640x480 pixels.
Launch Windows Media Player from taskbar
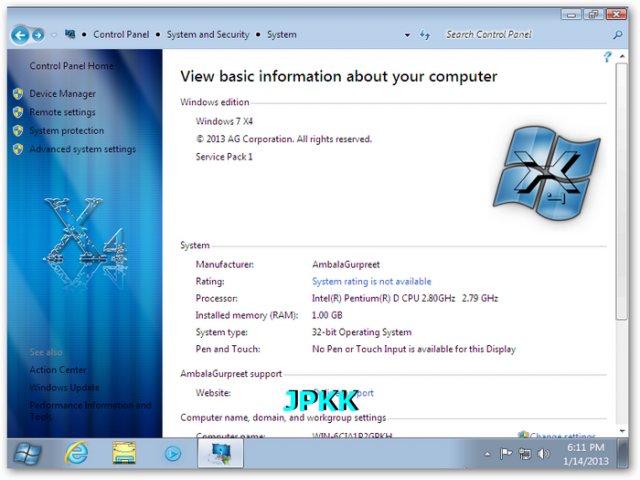(x=173, y=453)
